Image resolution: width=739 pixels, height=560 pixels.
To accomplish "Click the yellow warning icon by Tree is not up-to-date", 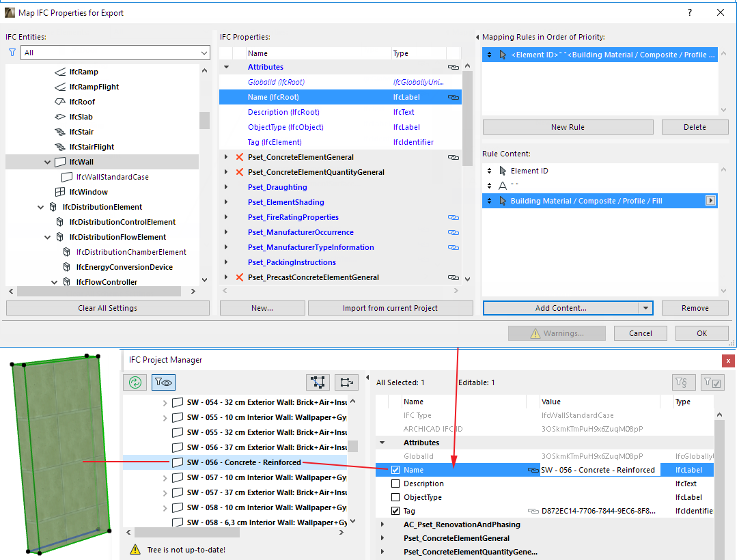I will pos(135,550).
